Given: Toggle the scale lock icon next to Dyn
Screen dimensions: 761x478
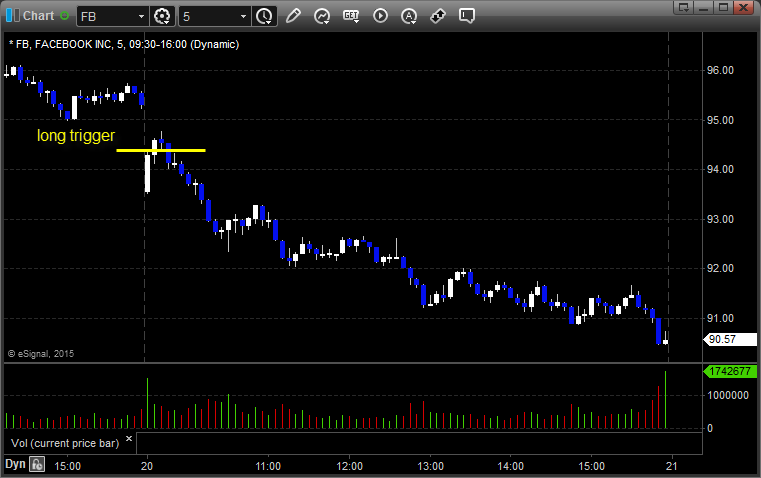Looking at the screenshot, I should click(x=37, y=464).
